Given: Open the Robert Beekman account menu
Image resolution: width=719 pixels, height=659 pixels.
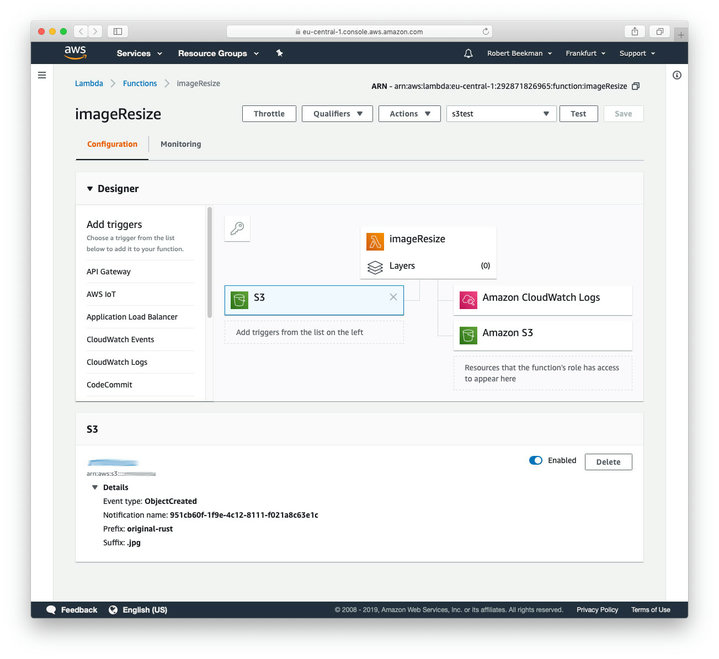Looking at the screenshot, I should (519, 53).
